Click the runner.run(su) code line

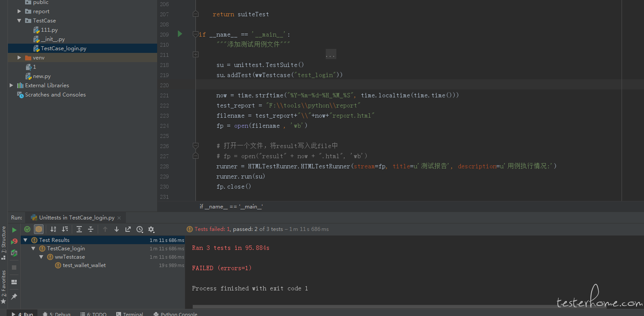pyautogui.click(x=241, y=176)
